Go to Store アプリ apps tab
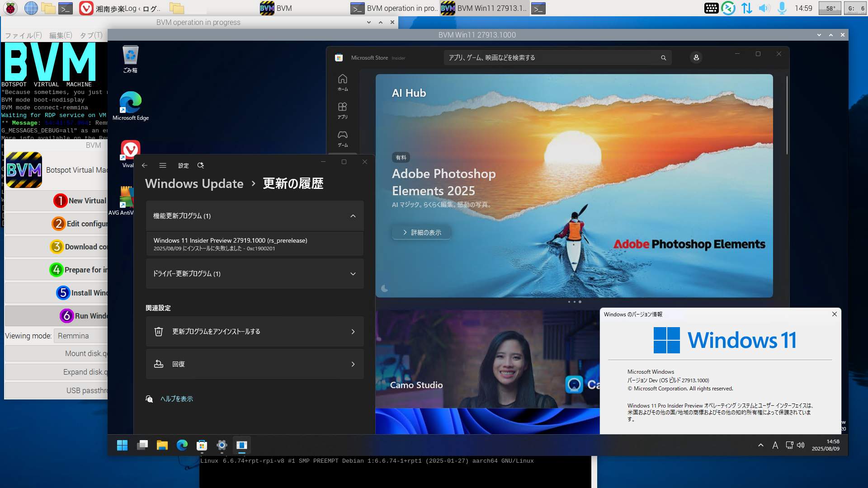 (x=343, y=111)
